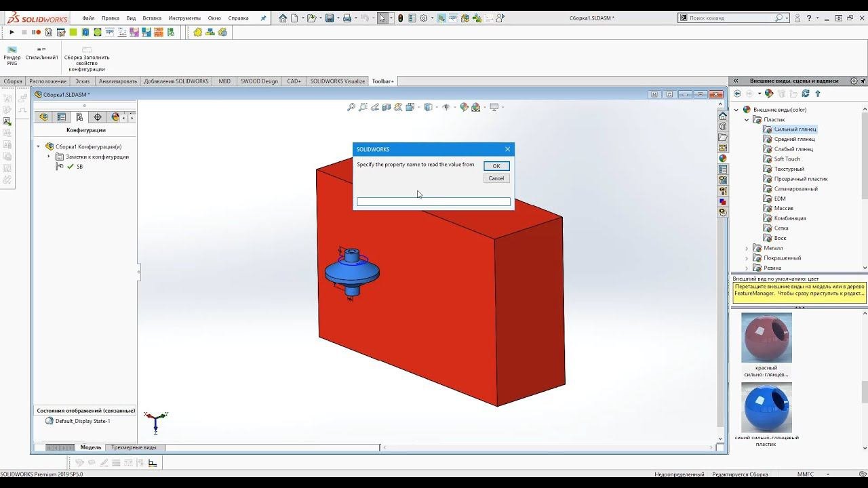Expand the Резина folder

tap(747, 268)
